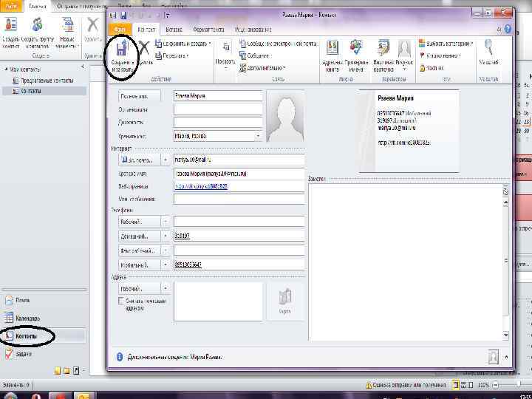Click the yellow notes icon below navigation

[x=58, y=371]
